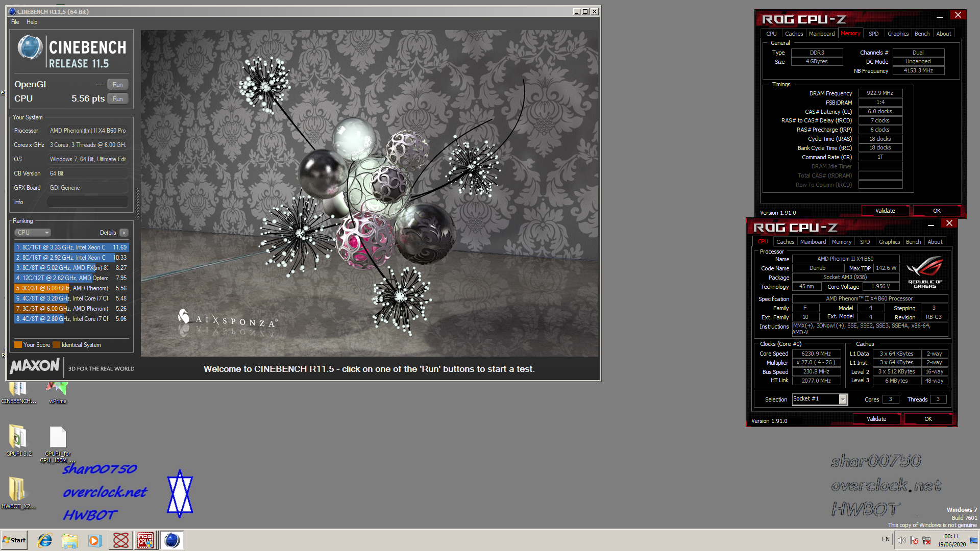
Task: Select ranking row 7 AMD Phenom 5.26
Action: [x=71, y=309]
